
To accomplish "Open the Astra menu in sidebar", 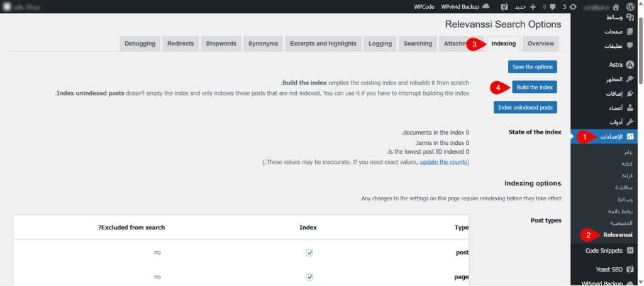I will pyautogui.click(x=615, y=64).
